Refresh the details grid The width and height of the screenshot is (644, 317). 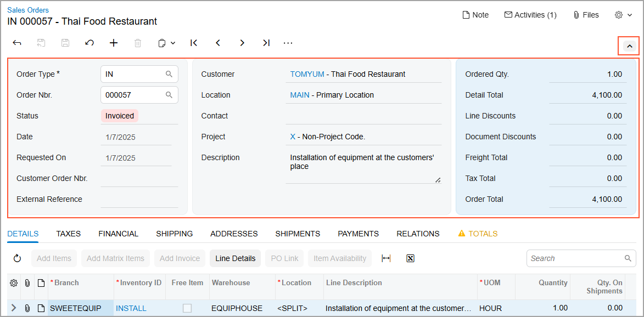(x=17, y=258)
